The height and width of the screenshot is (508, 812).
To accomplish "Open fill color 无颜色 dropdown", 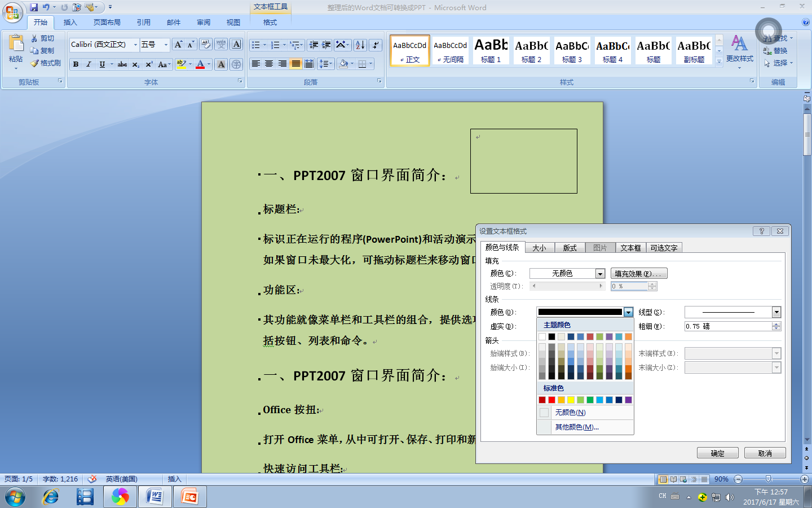I will [x=600, y=273].
